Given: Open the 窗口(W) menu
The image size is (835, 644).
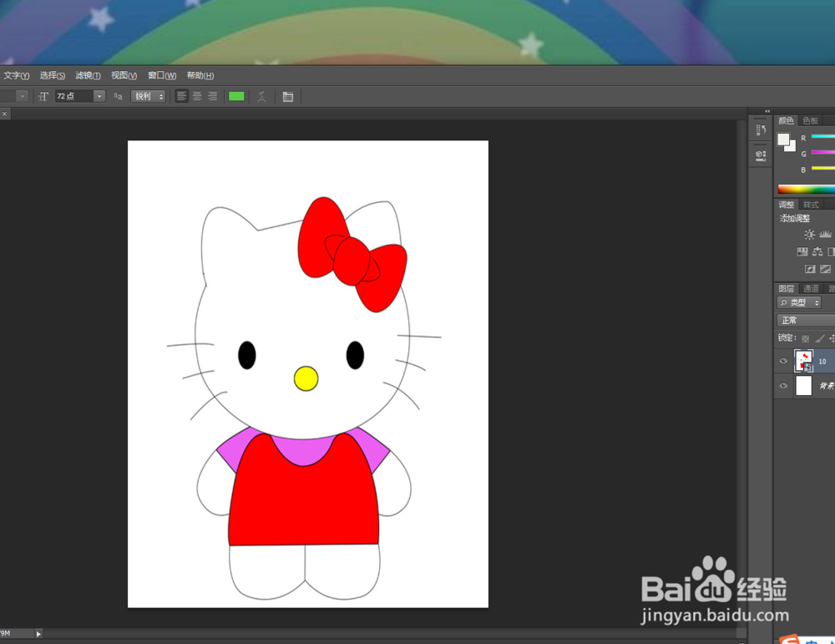Looking at the screenshot, I should [x=162, y=76].
